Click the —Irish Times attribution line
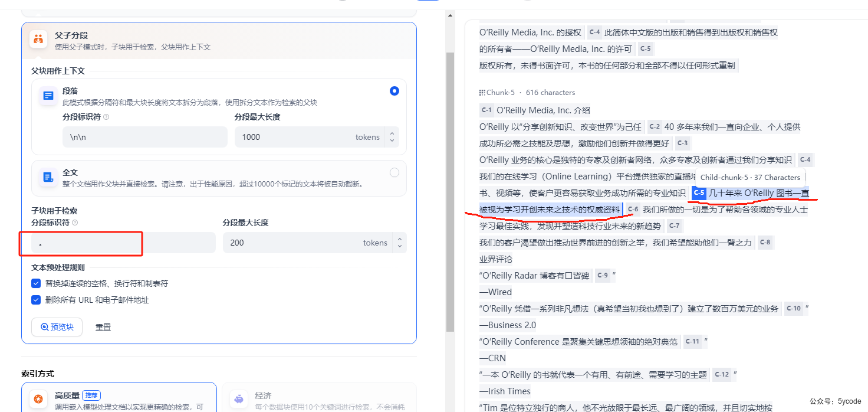This screenshot has height=412, width=868. 505,391
